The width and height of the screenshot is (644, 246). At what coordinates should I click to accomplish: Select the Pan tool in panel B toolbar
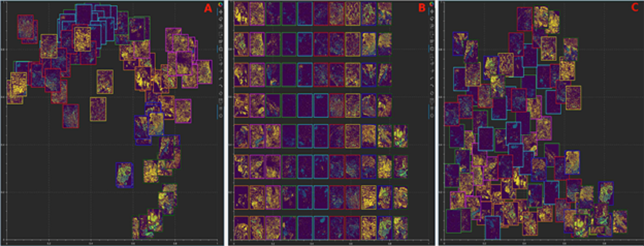432,11
